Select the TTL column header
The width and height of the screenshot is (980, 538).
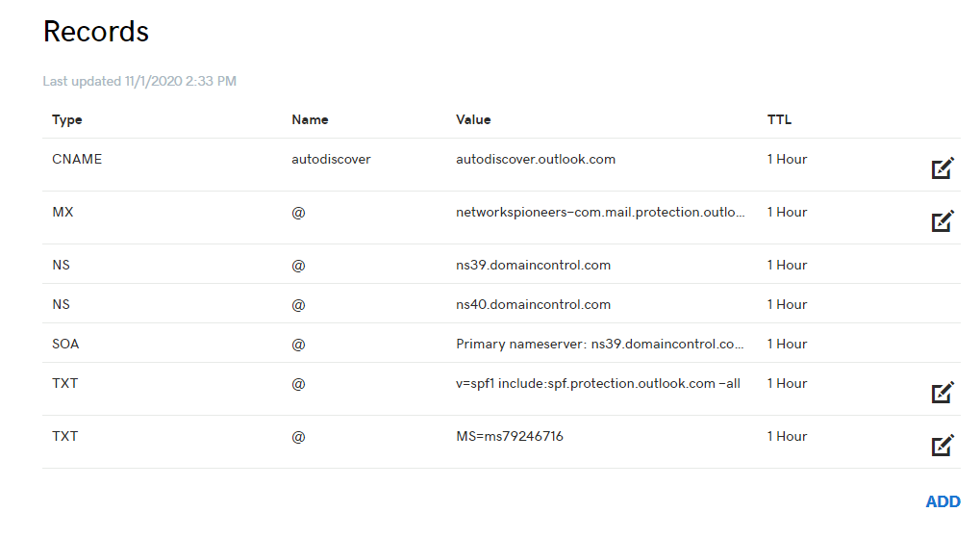point(779,119)
